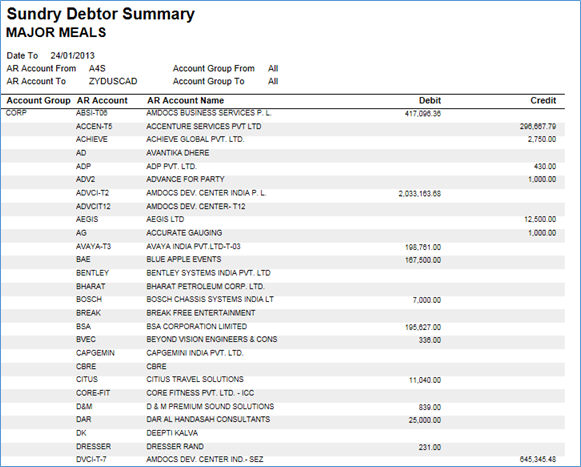Click the CAPGEMINI INDIA PVT. LTD. entry
The width and height of the screenshot is (581, 467).
click(195, 353)
